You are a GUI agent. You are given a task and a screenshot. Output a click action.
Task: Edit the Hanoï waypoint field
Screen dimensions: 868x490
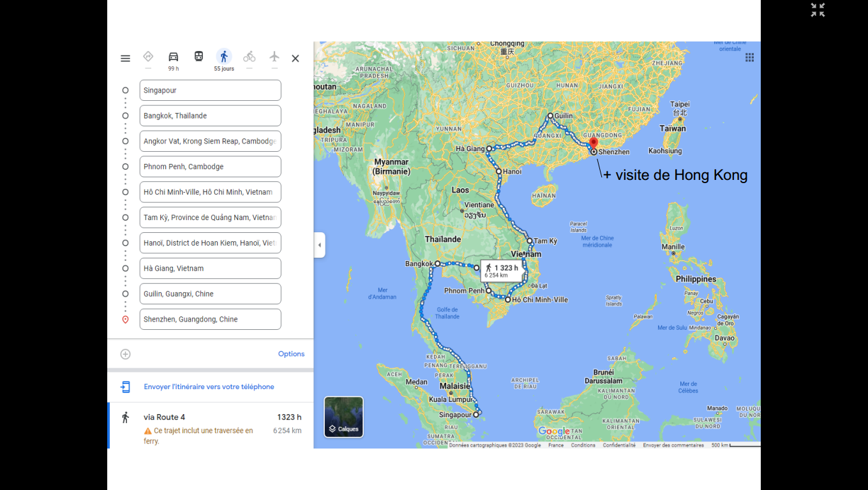[211, 243]
